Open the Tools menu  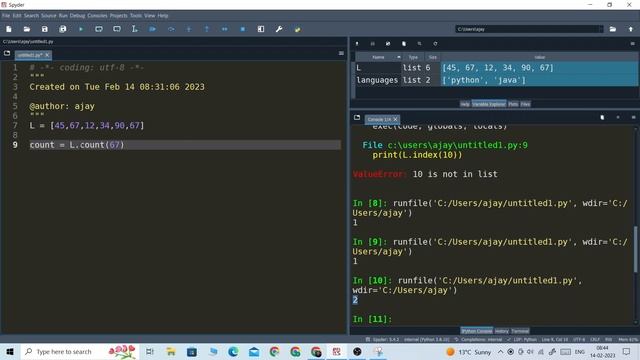(136, 16)
